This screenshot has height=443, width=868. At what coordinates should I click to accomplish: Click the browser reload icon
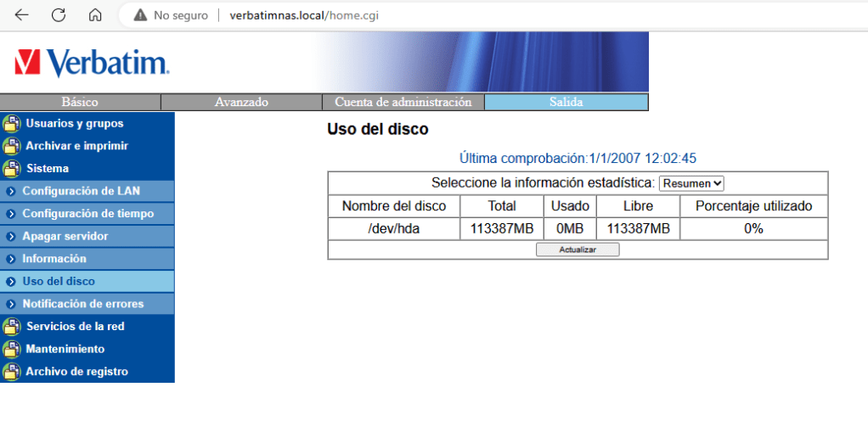(x=59, y=15)
